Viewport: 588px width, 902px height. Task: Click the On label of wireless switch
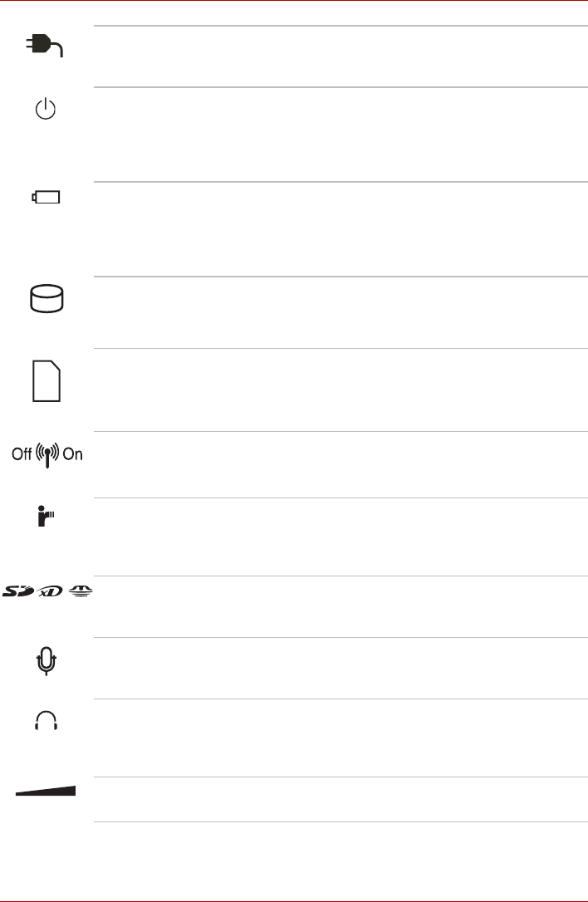(72, 453)
